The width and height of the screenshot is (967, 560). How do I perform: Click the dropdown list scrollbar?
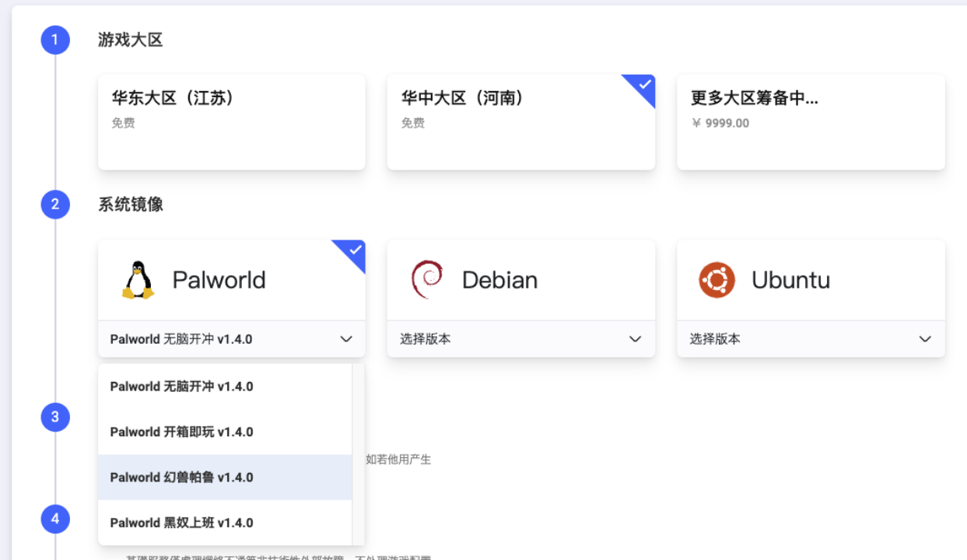(x=359, y=454)
